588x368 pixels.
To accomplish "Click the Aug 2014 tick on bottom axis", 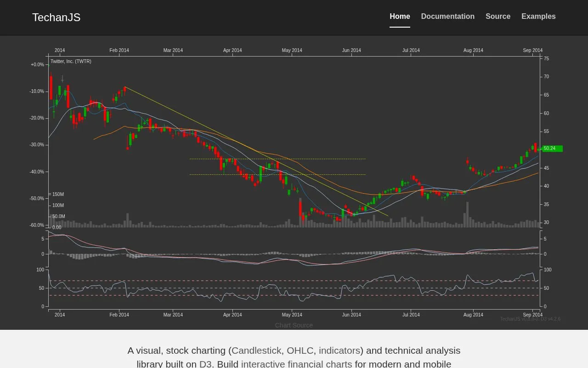I will coord(473,315).
